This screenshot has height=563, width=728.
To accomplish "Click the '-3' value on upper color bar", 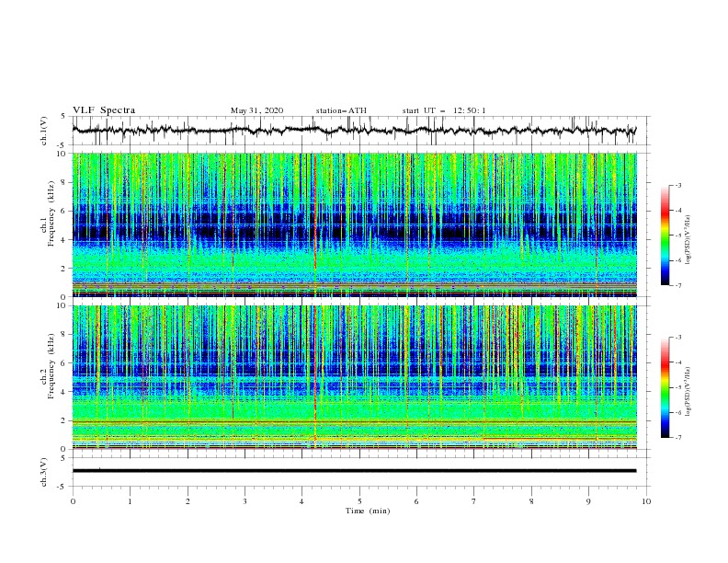I will coord(677,185).
